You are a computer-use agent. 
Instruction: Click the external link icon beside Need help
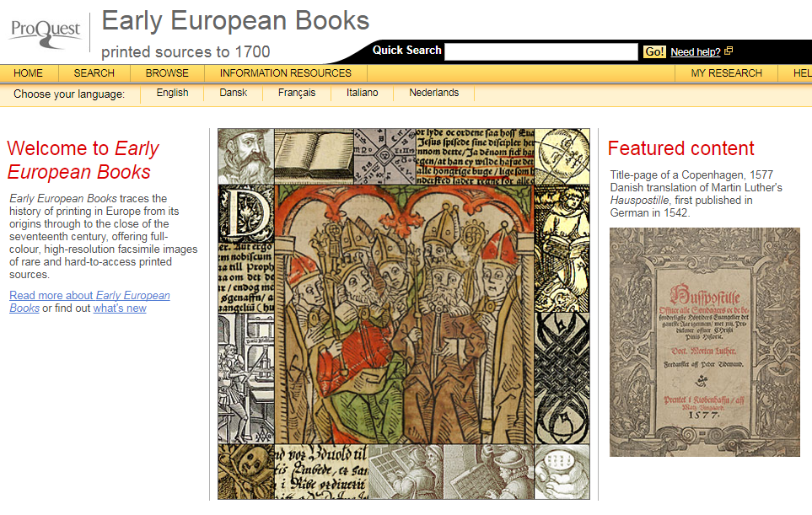(729, 51)
